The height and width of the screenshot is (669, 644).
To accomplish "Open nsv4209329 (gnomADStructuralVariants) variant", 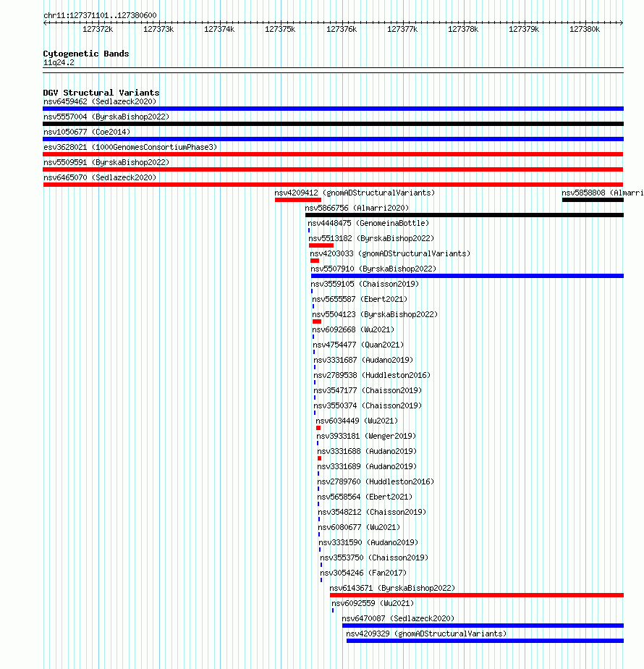I will click(426, 634).
